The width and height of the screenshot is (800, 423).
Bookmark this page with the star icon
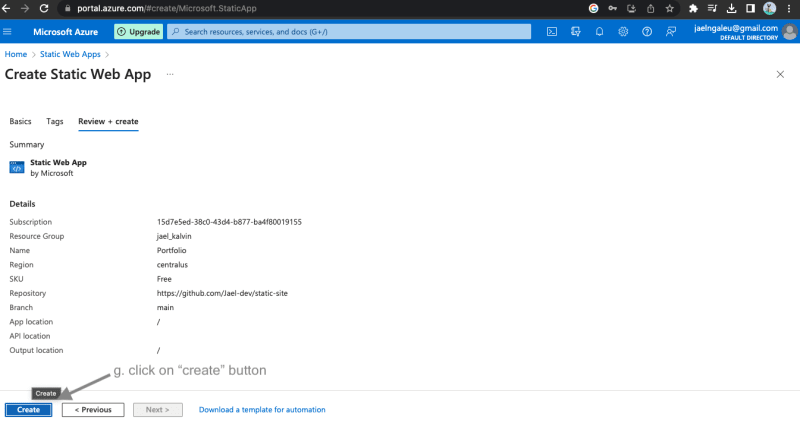point(669,8)
